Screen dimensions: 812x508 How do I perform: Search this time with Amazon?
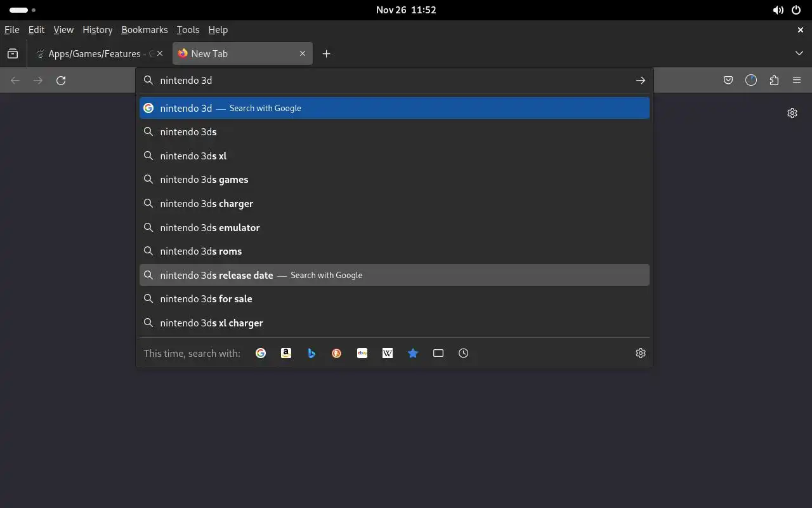click(x=286, y=353)
